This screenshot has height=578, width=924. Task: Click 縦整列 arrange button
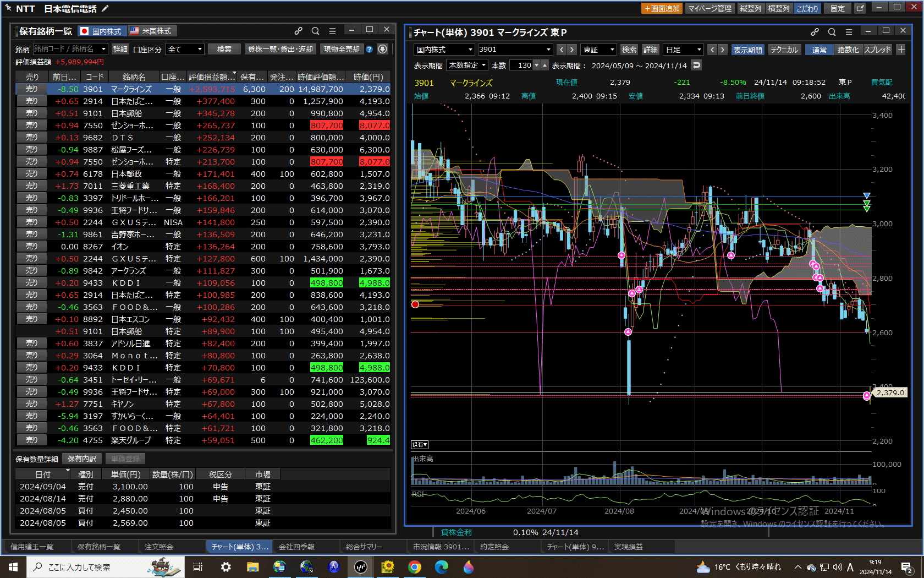(x=751, y=8)
